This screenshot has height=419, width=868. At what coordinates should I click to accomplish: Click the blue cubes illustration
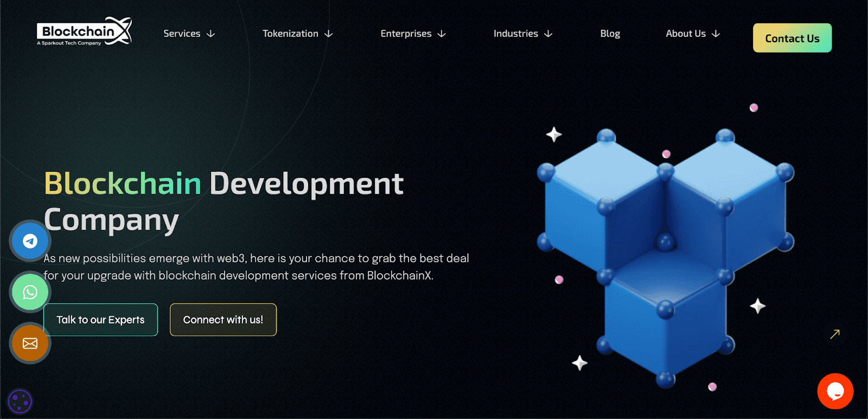[665, 257]
